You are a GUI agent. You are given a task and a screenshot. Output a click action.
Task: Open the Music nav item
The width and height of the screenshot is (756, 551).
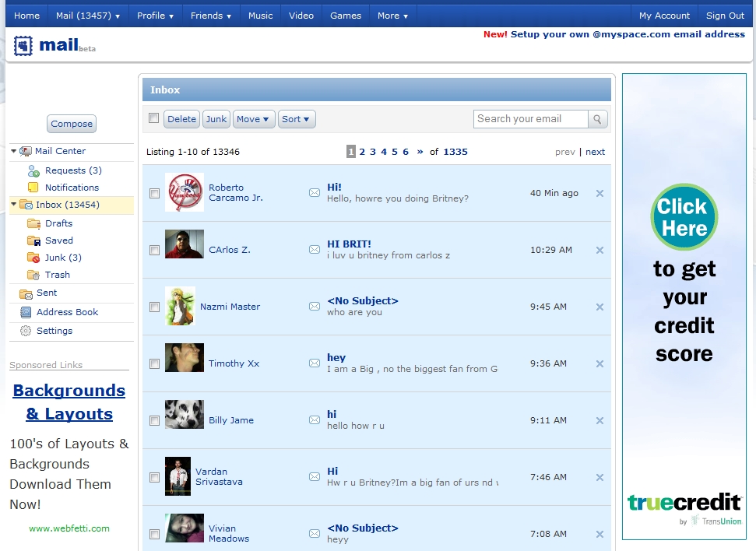point(260,16)
